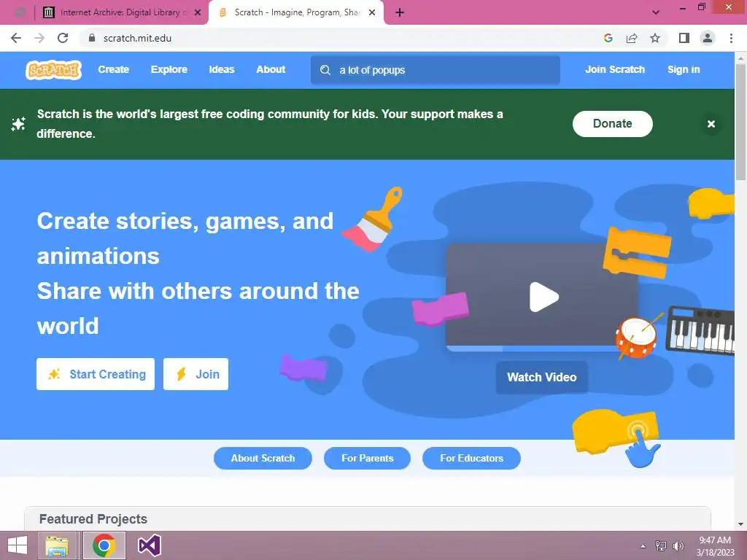Click the sparkle icon in donate banner

pyautogui.click(x=18, y=124)
